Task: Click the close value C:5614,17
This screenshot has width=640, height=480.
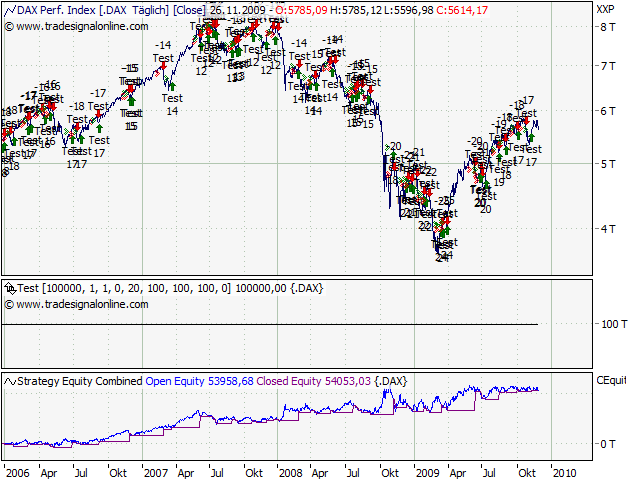Action: point(462,10)
